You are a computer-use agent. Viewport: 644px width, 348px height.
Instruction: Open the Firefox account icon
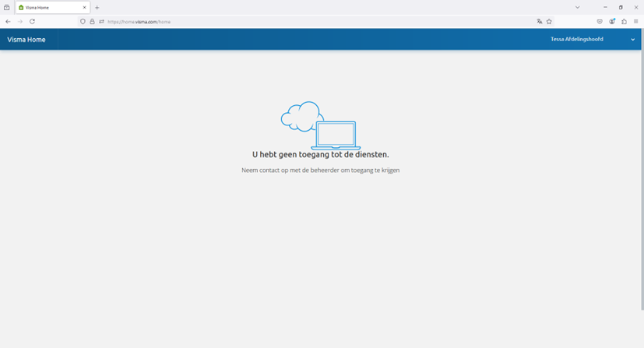point(612,22)
